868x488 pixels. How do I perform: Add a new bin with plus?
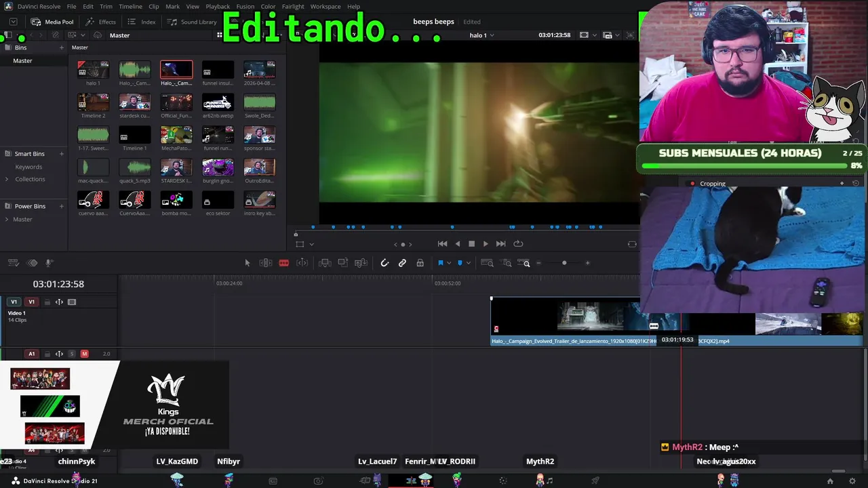62,47
